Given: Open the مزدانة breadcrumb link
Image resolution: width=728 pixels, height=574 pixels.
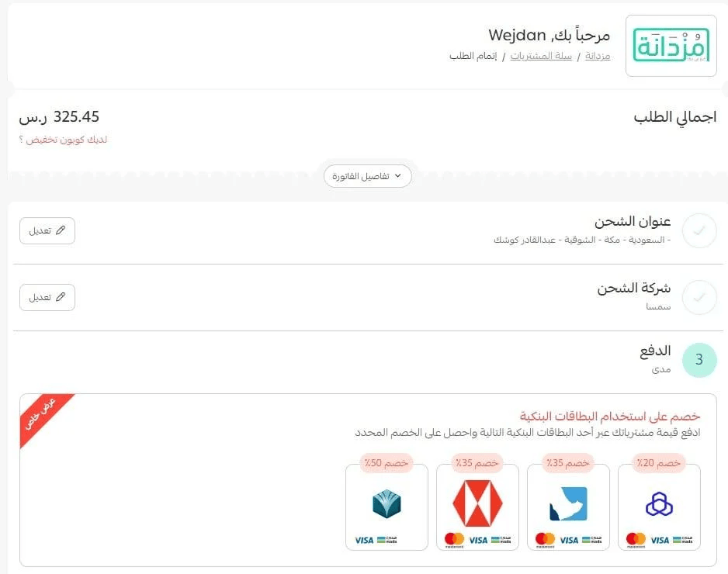Looking at the screenshot, I should [598, 56].
